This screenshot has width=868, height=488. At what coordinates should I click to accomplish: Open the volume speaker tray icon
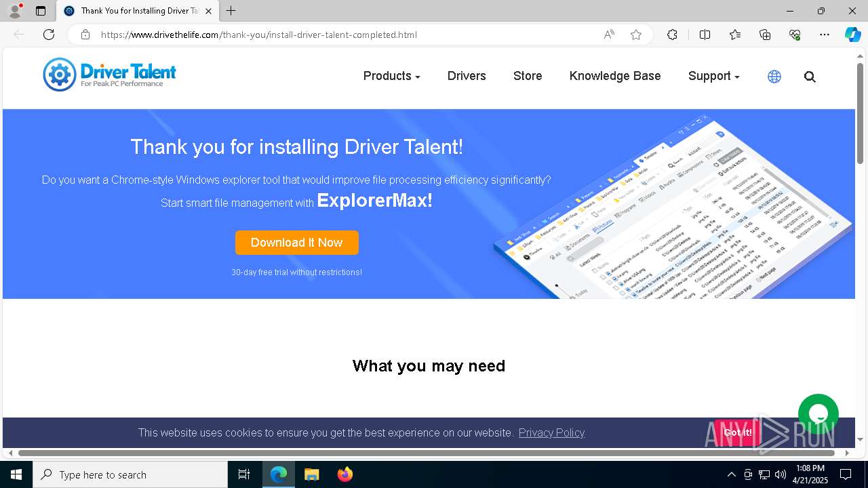coord(781,474)
